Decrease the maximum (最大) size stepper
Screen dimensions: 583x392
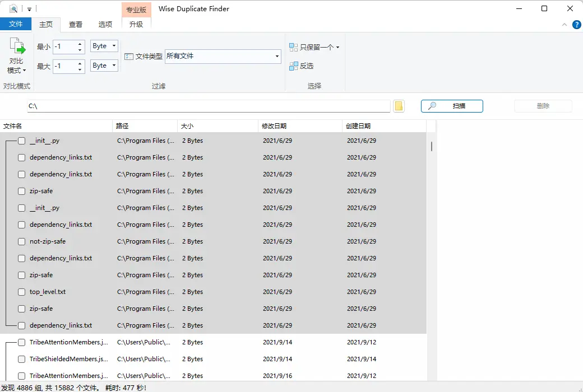coord(80,69)
